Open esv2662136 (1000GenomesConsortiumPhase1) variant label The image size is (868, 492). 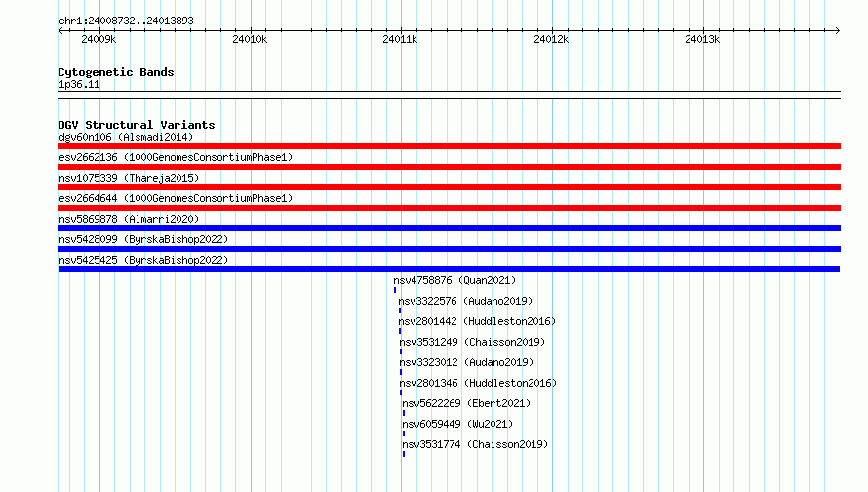176,157
